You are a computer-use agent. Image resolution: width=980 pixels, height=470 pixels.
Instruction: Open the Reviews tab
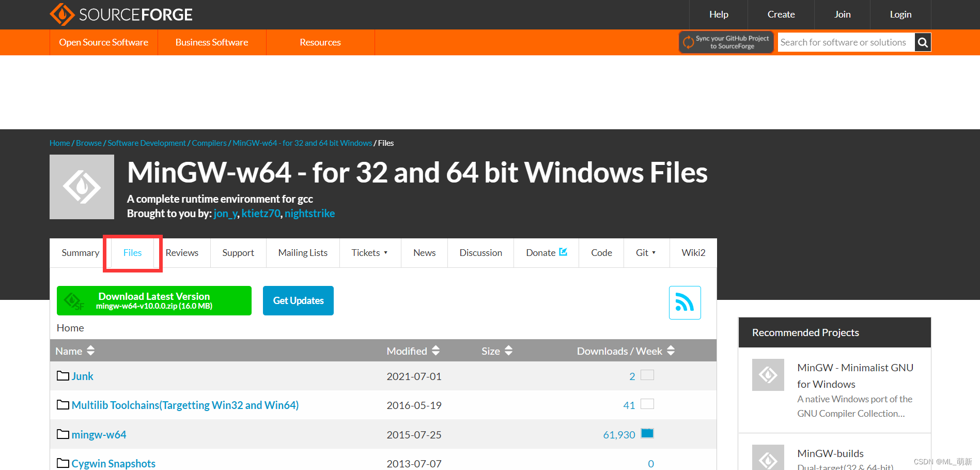[182, 253]
